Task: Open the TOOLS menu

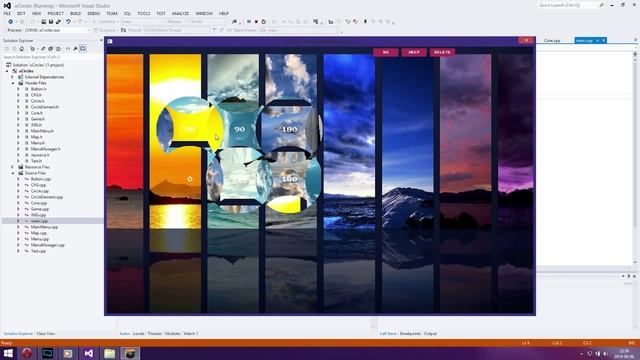Action: point(144,13)
